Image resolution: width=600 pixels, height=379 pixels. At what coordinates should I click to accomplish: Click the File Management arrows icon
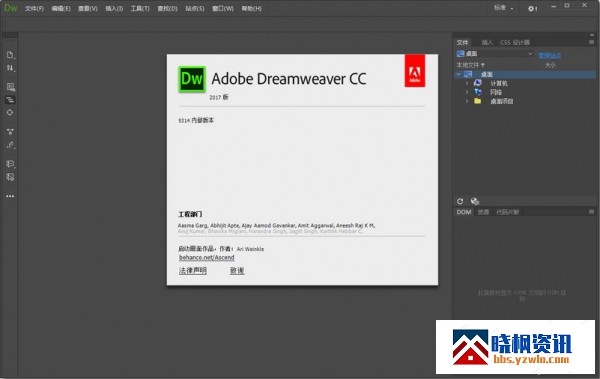[x=10, y=68]
